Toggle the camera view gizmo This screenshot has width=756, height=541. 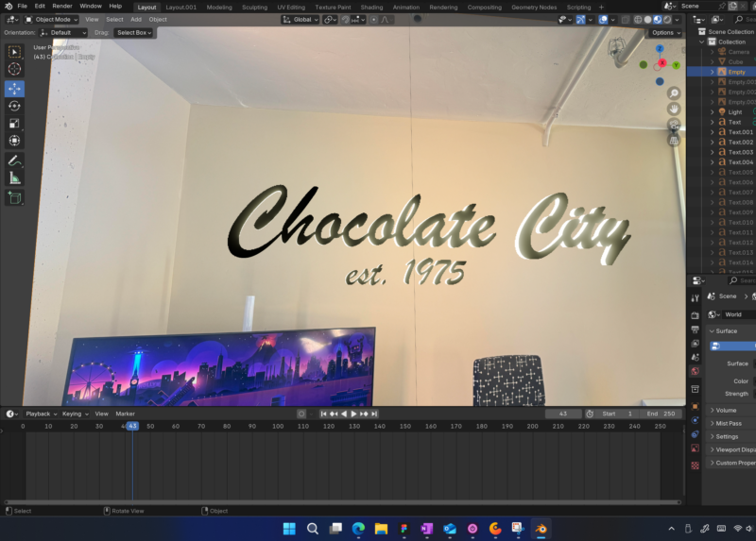tap(674, 125)
